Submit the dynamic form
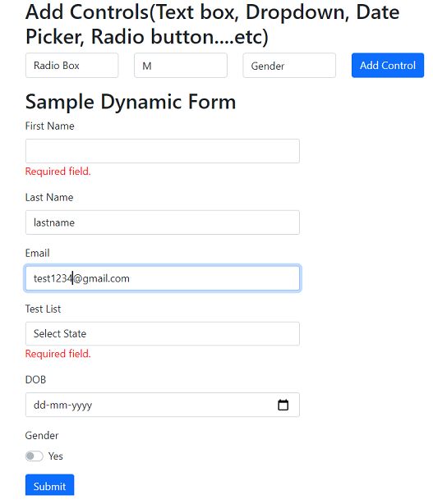The image size is (433, 504). tap(49, 485)
